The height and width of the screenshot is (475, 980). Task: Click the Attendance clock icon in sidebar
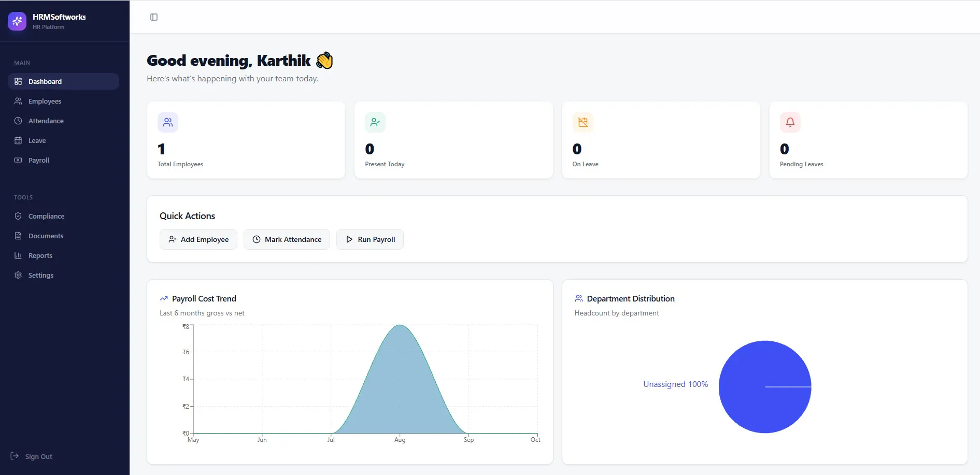click(x=18, y=121)
